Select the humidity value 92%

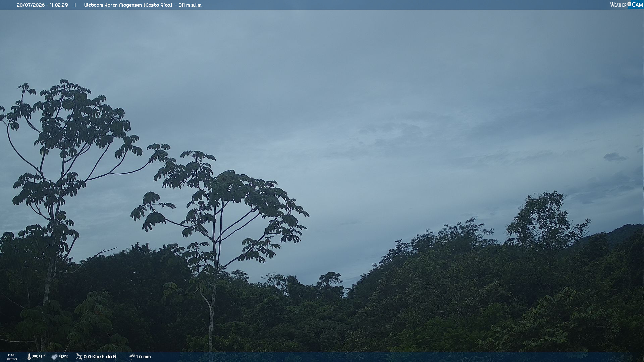pos(64,357)
